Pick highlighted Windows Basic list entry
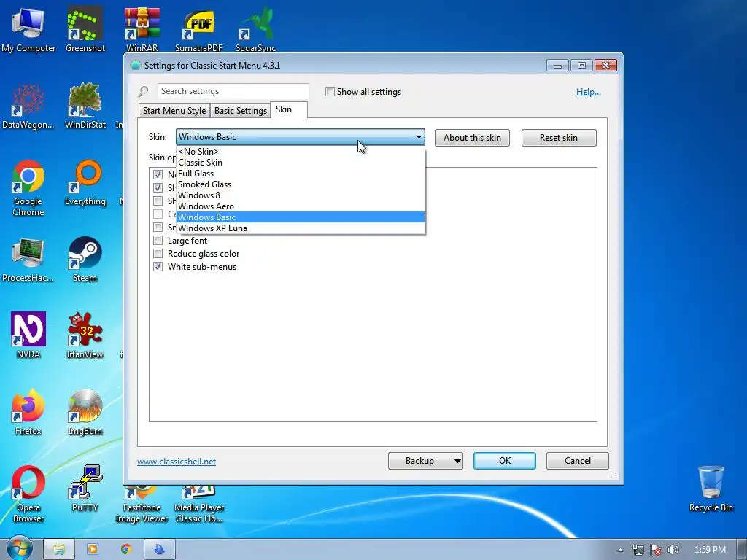 [x=300, y=217]
